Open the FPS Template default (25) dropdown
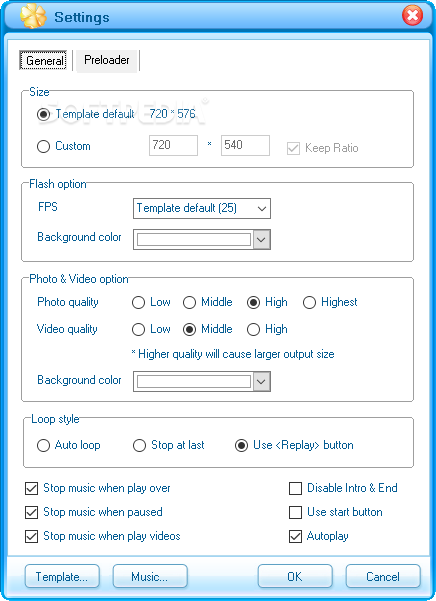 (x=202, y=209)
